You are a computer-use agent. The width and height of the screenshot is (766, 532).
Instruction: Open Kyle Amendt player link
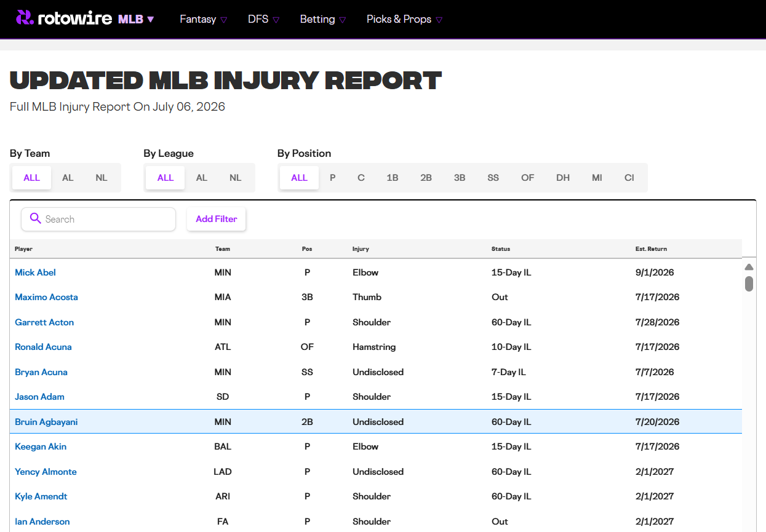(x=41, y=496)
